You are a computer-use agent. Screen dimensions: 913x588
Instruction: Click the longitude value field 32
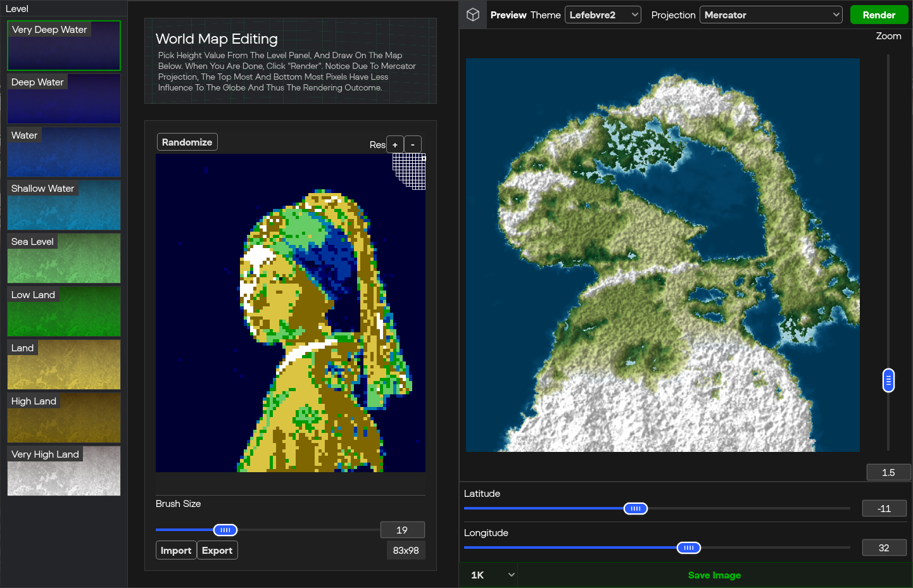pyautogui.click(x=885, y=547)
